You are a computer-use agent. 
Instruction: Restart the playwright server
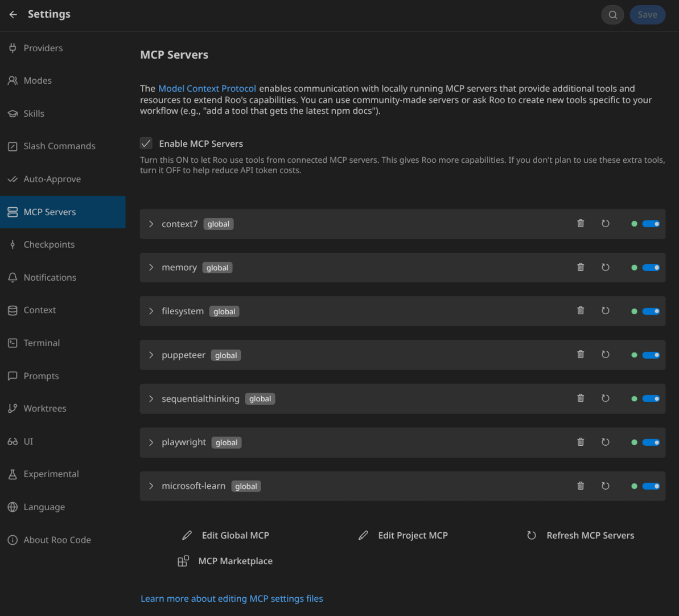coord(606,442)
